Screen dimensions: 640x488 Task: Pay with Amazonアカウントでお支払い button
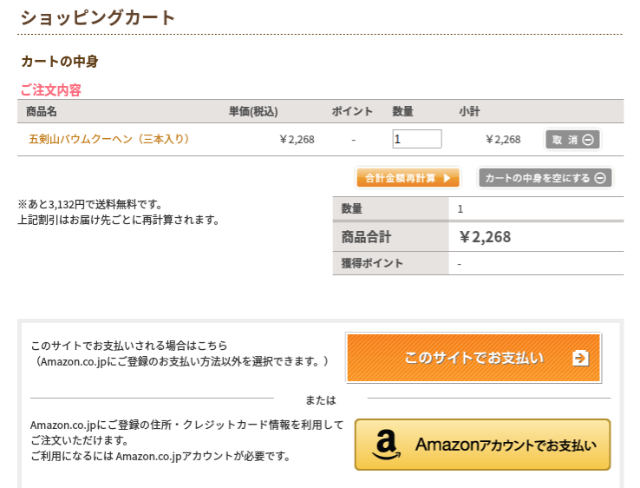point(482,445)
